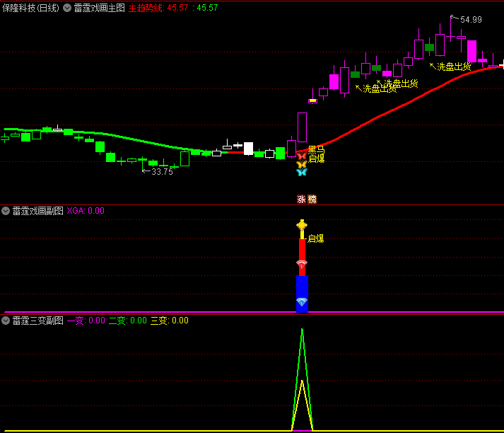The height and width of the screenshot is (433, 504).
Task: Expand the 雷霆戏画主图 indicator dropdown
Action: click(67, 8)
